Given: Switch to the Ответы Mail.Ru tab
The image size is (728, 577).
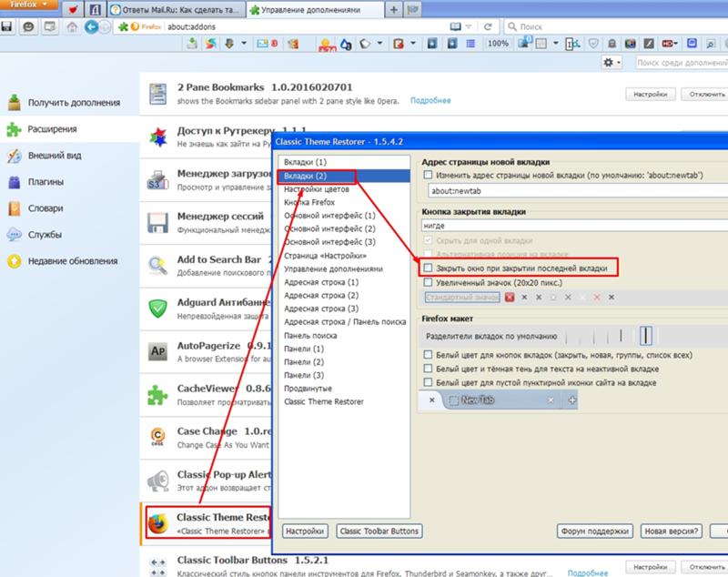Looking at the screenshot, I should click(x=177, y=9).
